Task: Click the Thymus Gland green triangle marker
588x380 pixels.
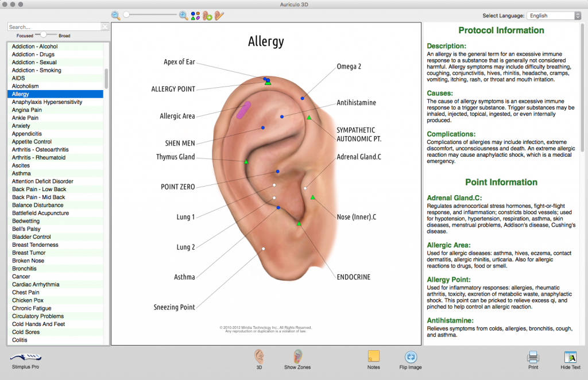Action: (x=246, y=162)
